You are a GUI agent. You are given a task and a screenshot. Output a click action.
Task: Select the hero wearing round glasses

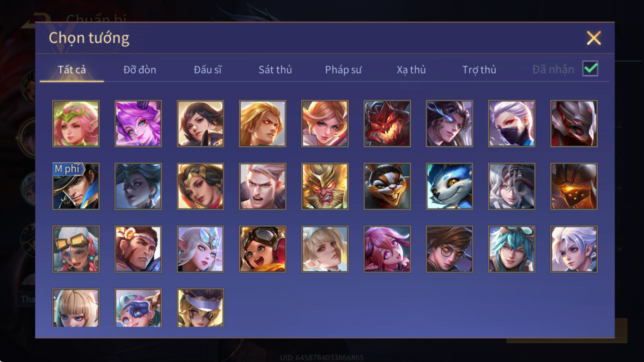coord(449,249)
